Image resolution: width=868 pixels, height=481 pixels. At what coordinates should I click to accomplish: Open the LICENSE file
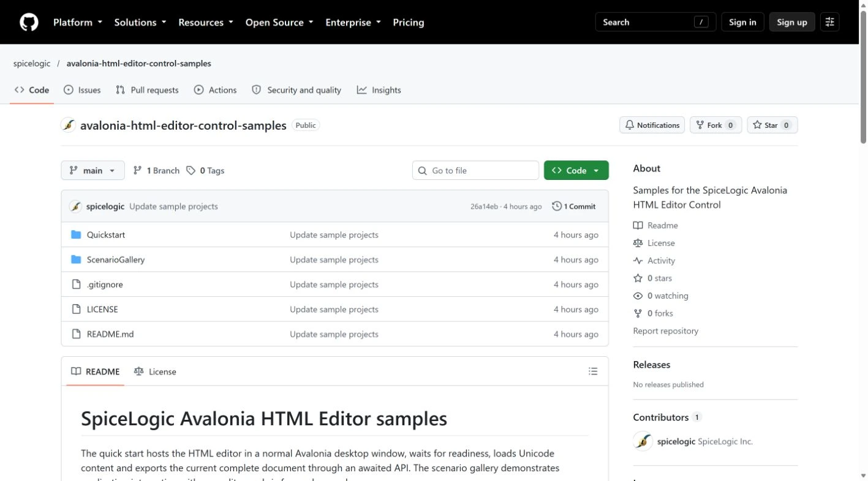coord(102,310)
